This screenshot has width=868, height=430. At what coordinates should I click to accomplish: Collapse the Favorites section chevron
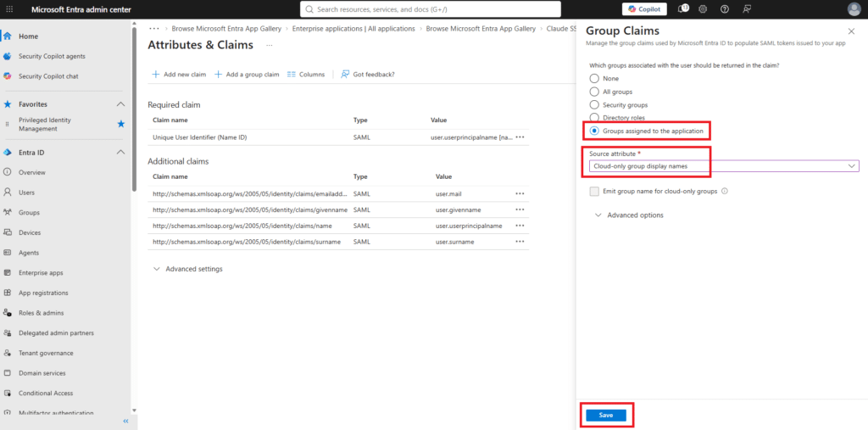click(120, 104)
